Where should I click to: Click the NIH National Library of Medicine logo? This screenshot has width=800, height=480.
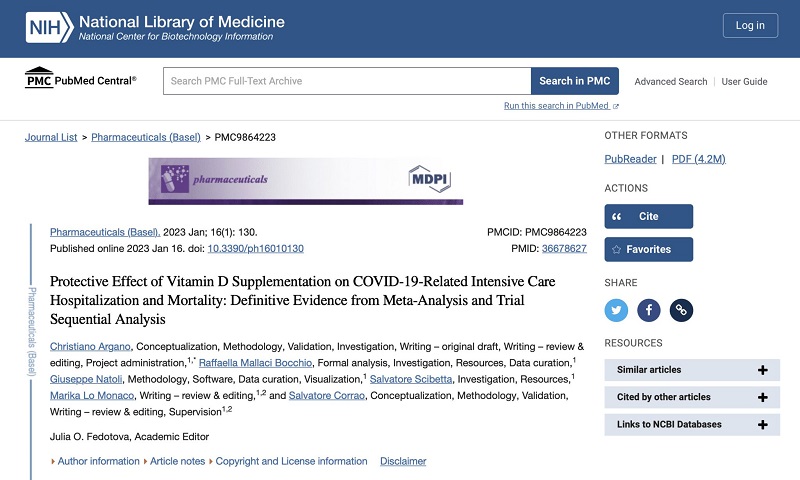[x=155, y=28]
